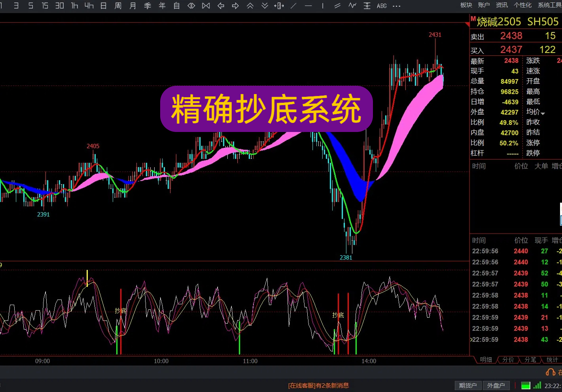Click the SH505 contract code
The image size is (562, 392).
point(543,22)
